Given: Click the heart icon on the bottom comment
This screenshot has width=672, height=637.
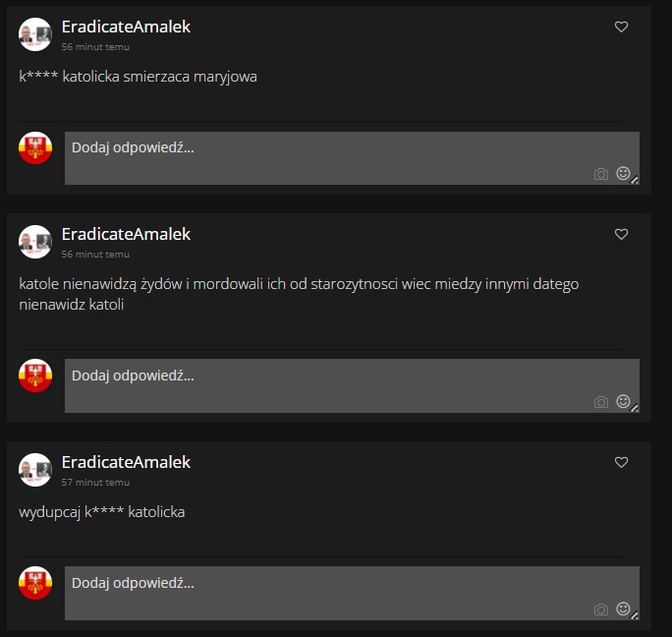Looking at the screenshot, I should 621,462.
